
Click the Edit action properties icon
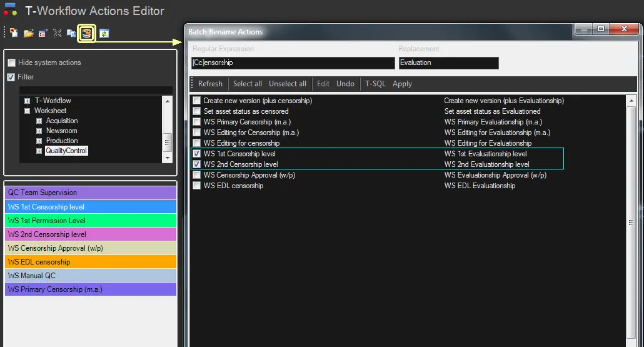pyautogui.click(x=43, y=33)
